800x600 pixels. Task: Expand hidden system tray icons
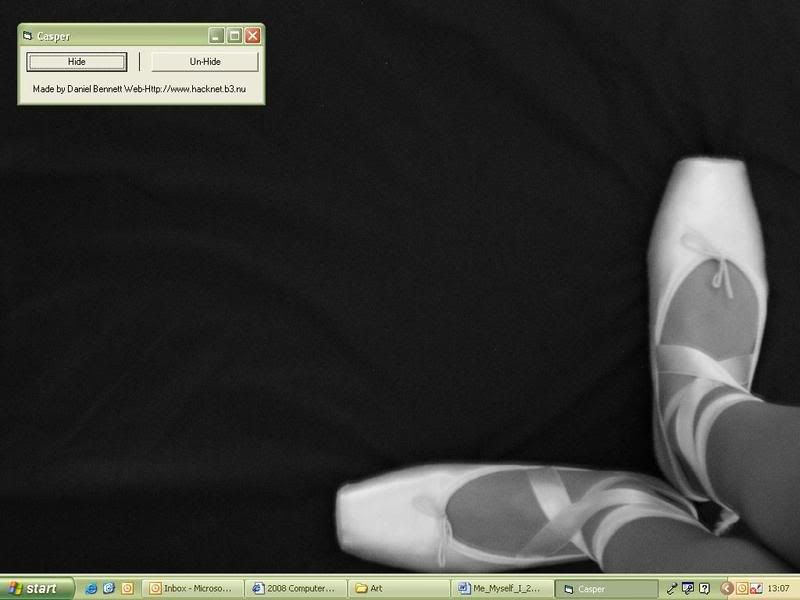point(727,589)
